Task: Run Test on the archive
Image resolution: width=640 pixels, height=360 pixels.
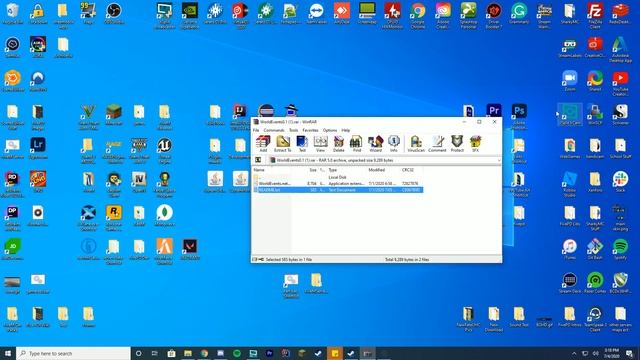Action: click(x=302, y=144)
